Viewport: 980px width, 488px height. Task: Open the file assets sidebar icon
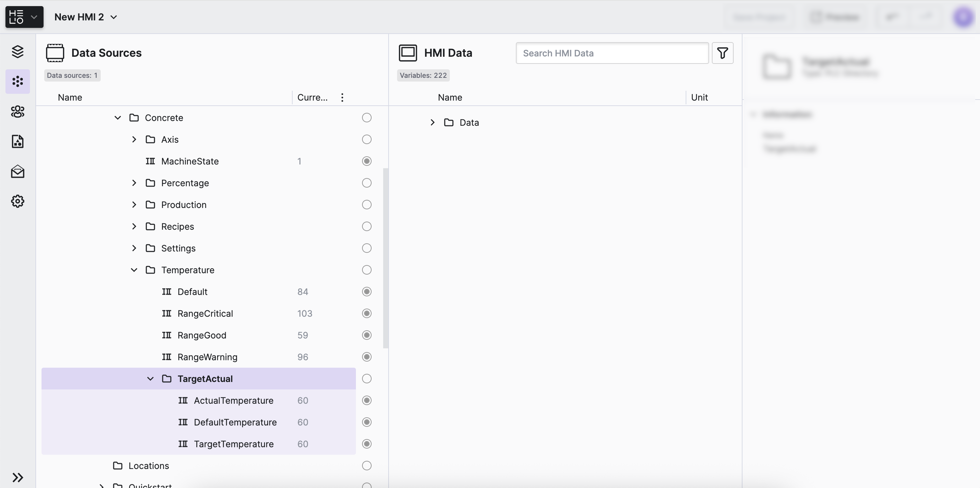point(17,141)
